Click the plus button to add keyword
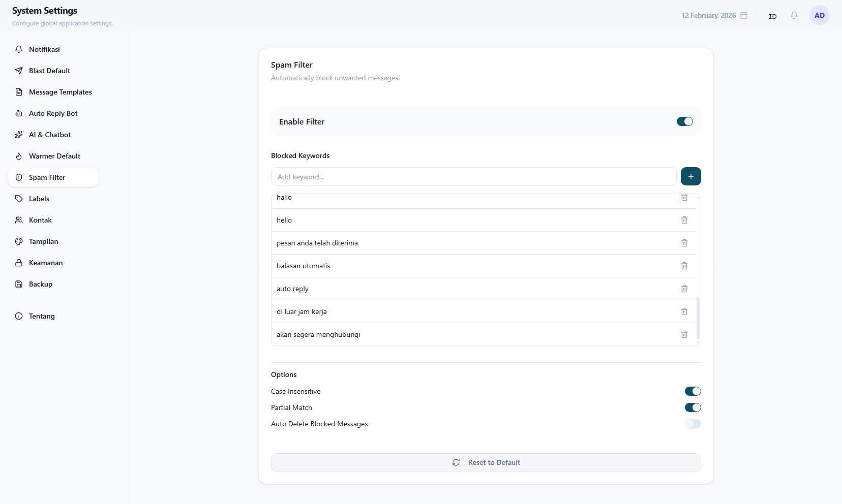The width and height of the screenshot is (842, 504). pos(690,176)
